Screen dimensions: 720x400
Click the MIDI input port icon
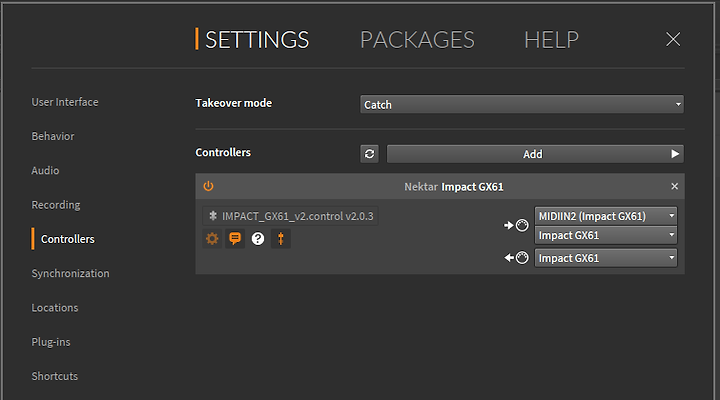(517, 225)
